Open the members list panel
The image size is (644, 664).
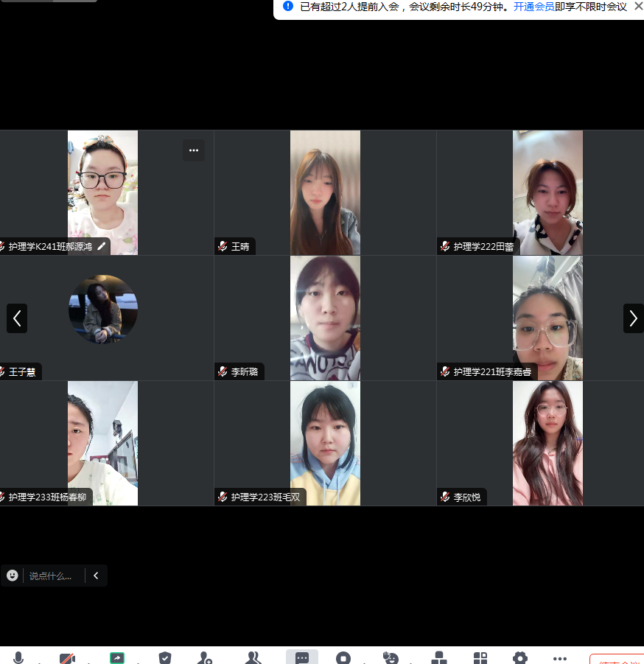pyautogui.click(x=253, y=657)
